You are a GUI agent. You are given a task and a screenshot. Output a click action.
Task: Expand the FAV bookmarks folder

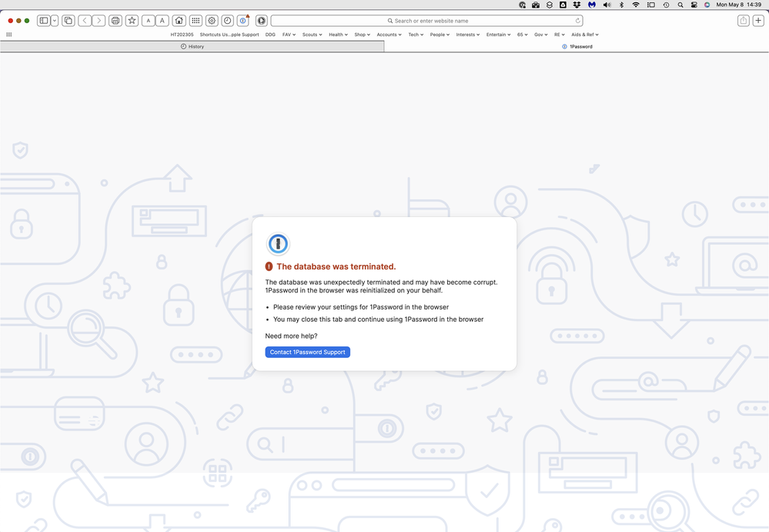289,35
